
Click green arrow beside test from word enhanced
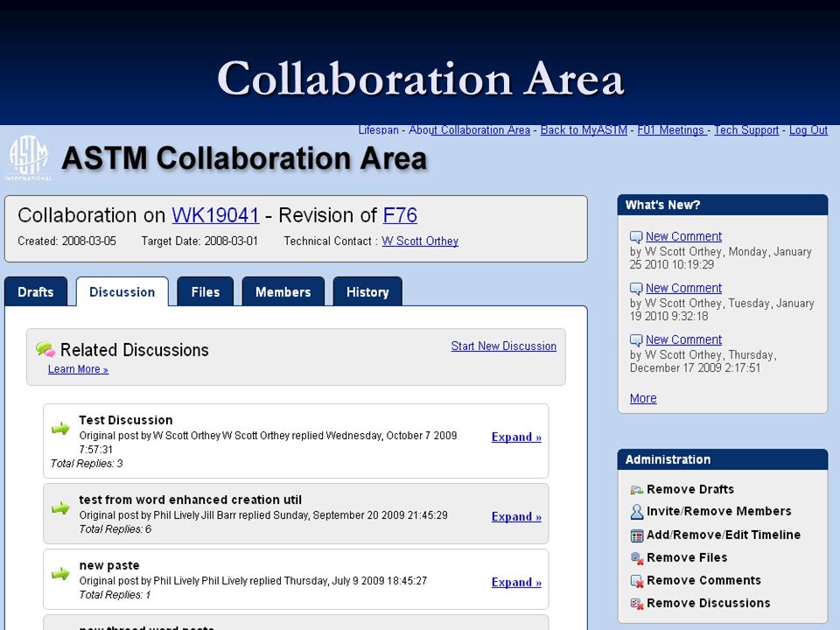pos(60,507)
